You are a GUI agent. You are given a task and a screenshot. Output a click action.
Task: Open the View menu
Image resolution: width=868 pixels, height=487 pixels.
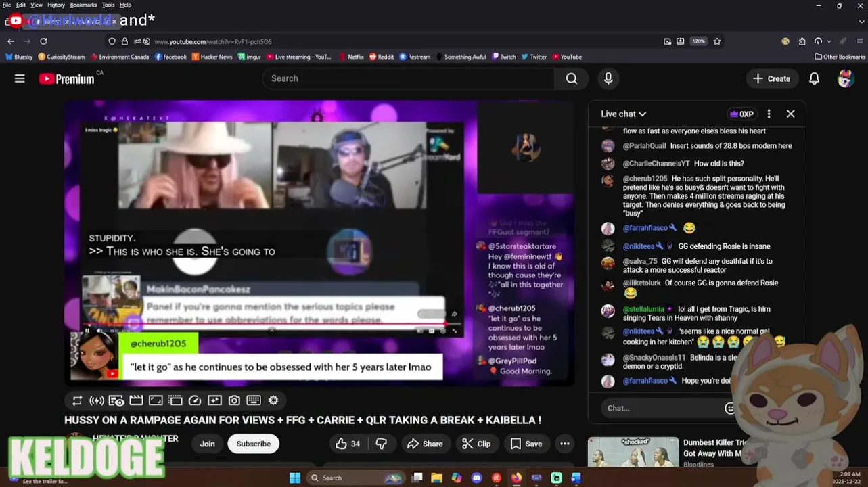pos(37,5)
